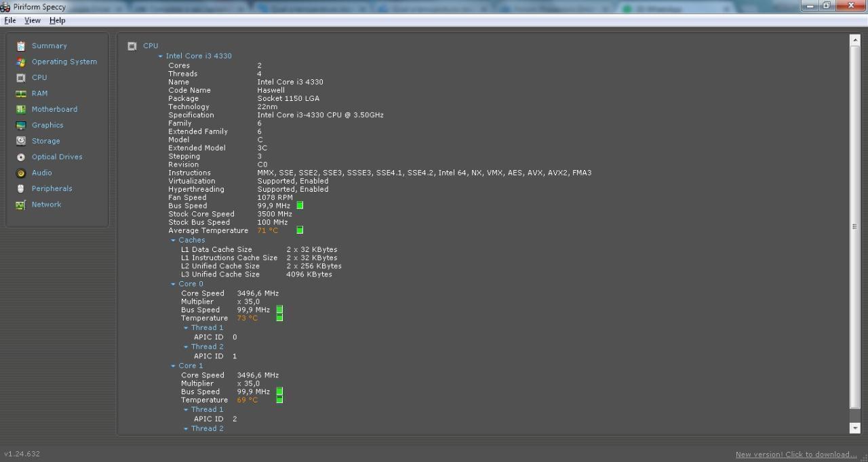
Task: Collapse the Core 1 section
Action: point(174,366)
